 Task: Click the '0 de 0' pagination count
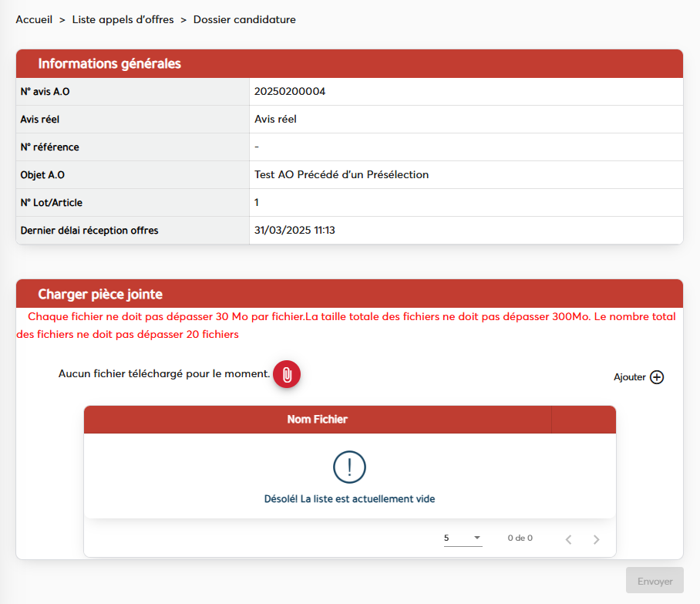pyautogui.click(x=520, y=538)
